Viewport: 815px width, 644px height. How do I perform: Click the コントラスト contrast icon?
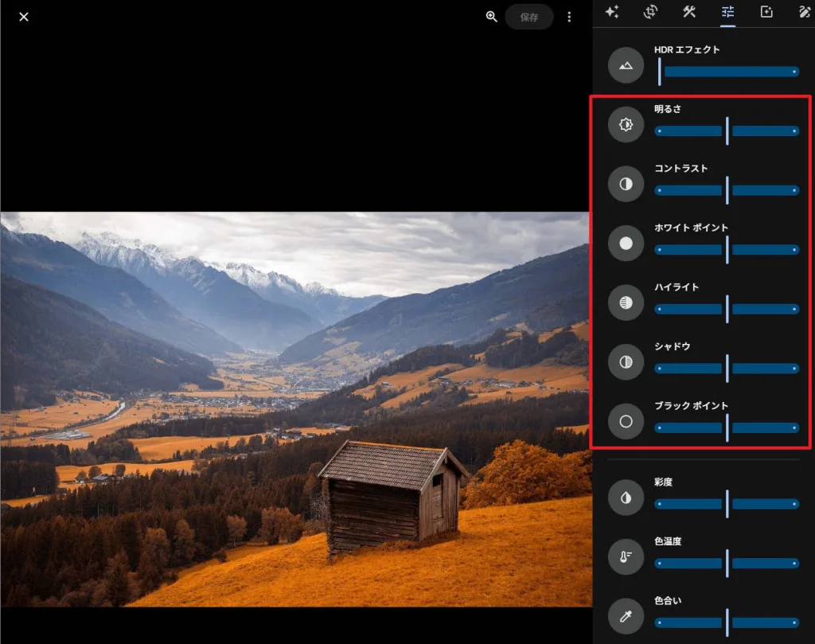point(626,184)
